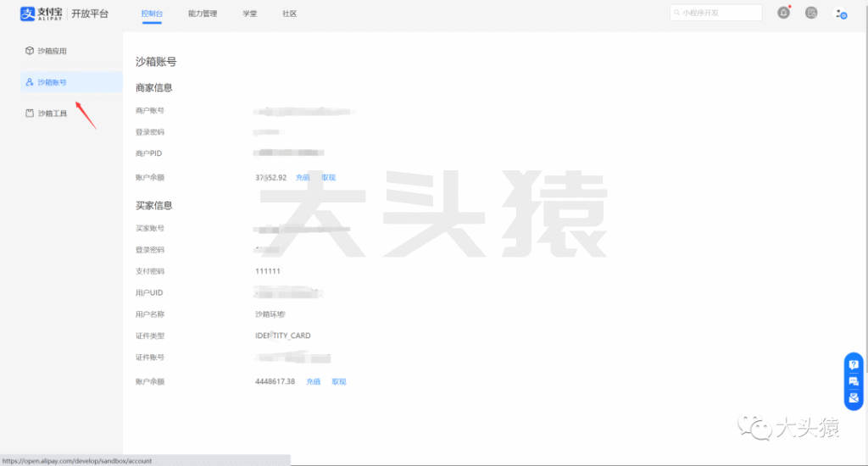The width and height of the screenshot is (868, 466).
Task: Open 沙箱应用 in the sidebar
Action: coord(71,51)
